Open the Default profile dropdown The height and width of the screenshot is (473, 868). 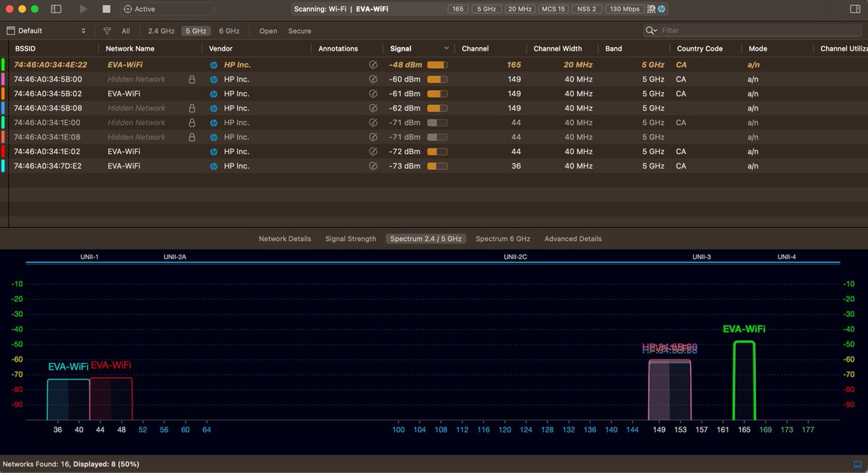pos(47,31)
